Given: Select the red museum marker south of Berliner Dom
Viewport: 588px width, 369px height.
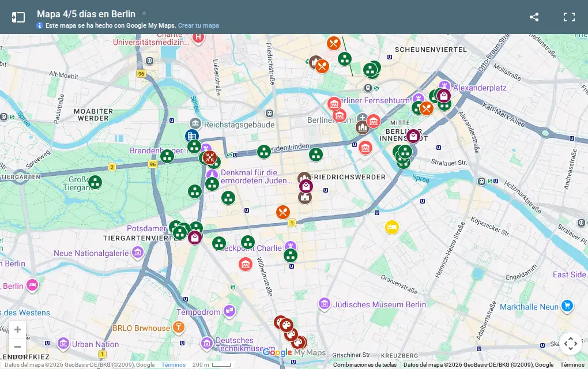Looking at the screenshot, I should [365, 148].
